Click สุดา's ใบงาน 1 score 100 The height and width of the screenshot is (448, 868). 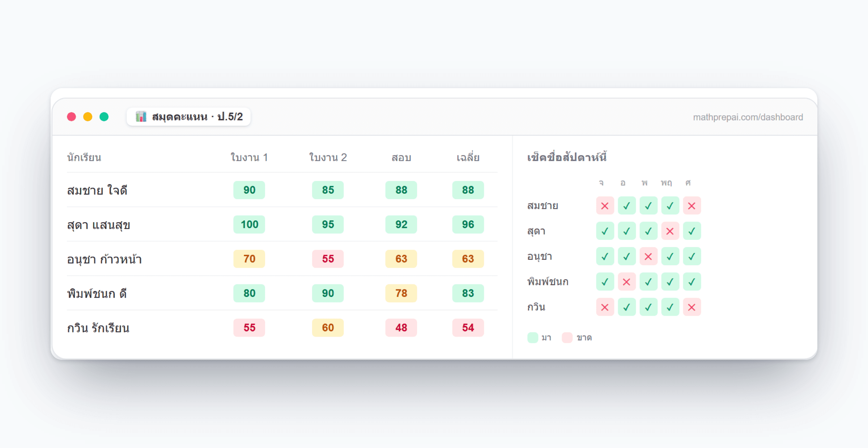(249, 224)
